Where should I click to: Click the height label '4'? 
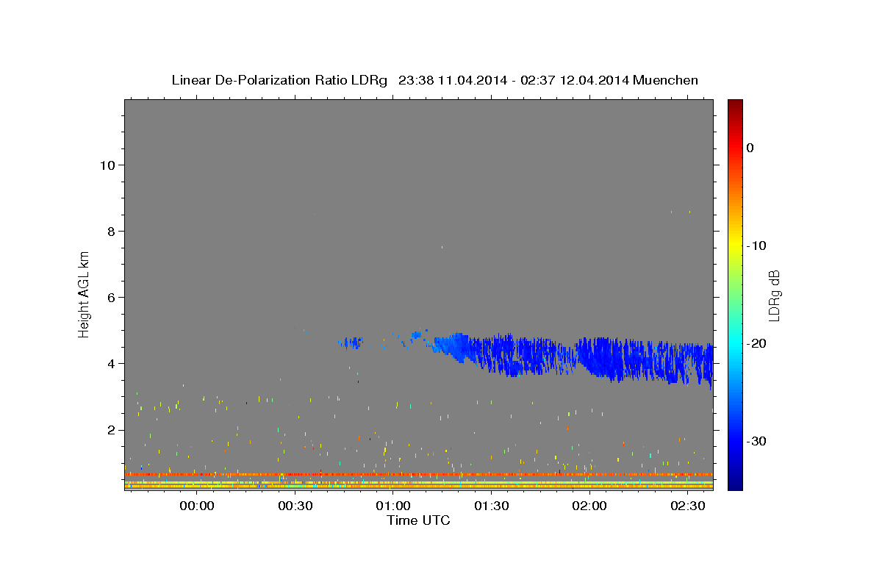coord(110,363)
